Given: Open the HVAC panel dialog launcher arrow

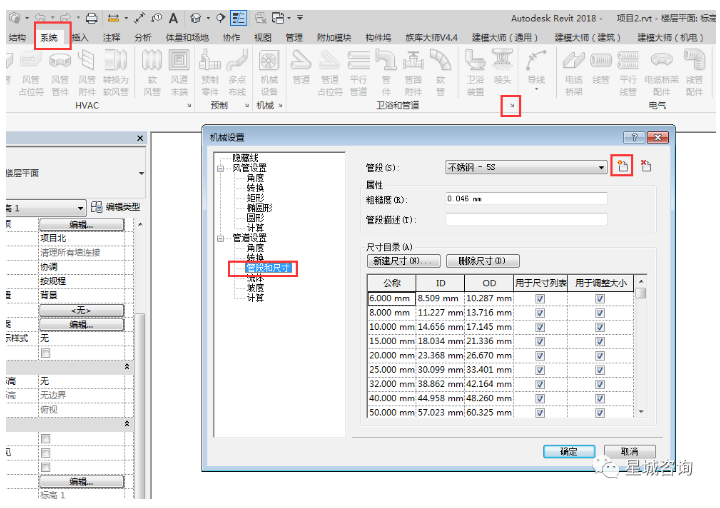Looking at the screenshot, I should tap(189, 106).
